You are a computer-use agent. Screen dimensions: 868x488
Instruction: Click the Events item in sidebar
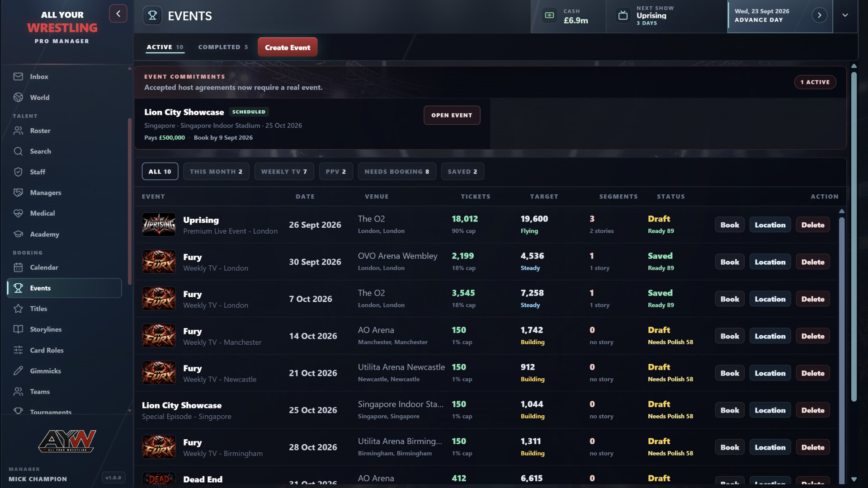pos(64,288)
